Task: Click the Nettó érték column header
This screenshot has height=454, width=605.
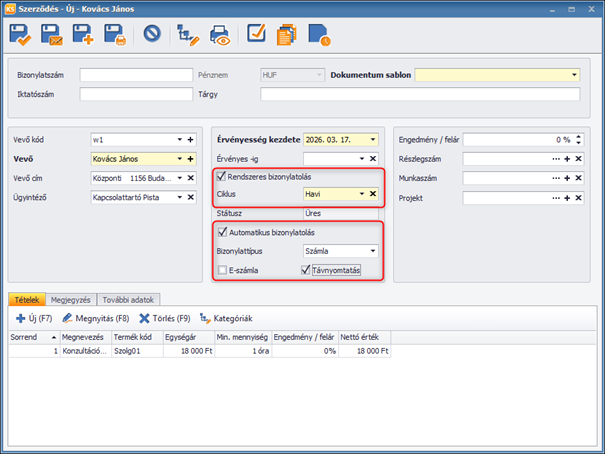Action: [x=365, y=337]
